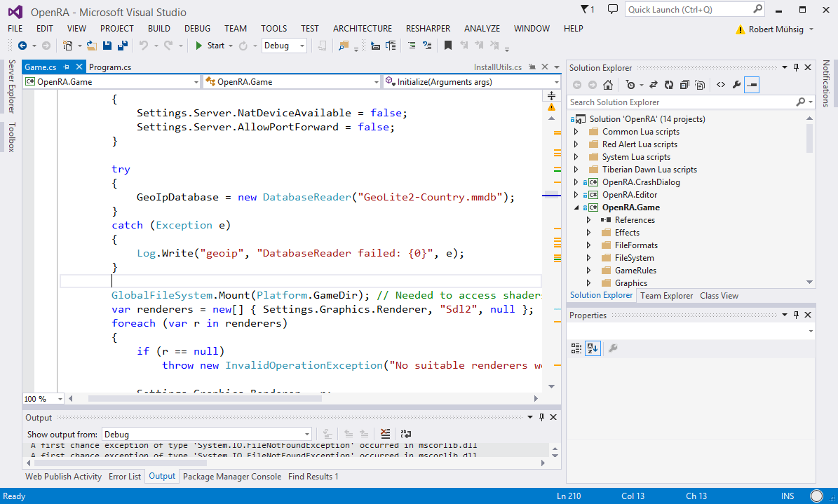Close the Game.cs tab
This screenshot has height=504, width=838.
tap(79, 67)
